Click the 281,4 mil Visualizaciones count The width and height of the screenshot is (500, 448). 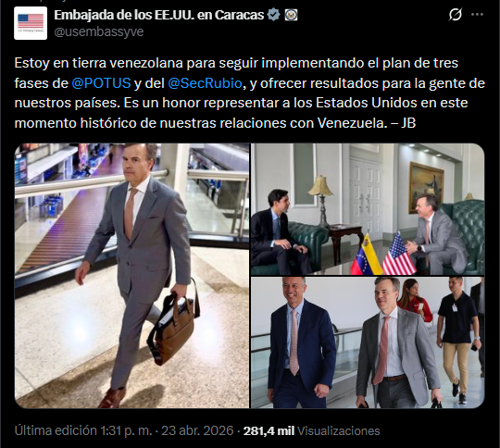pyautogui.click(x=311, y=430)
